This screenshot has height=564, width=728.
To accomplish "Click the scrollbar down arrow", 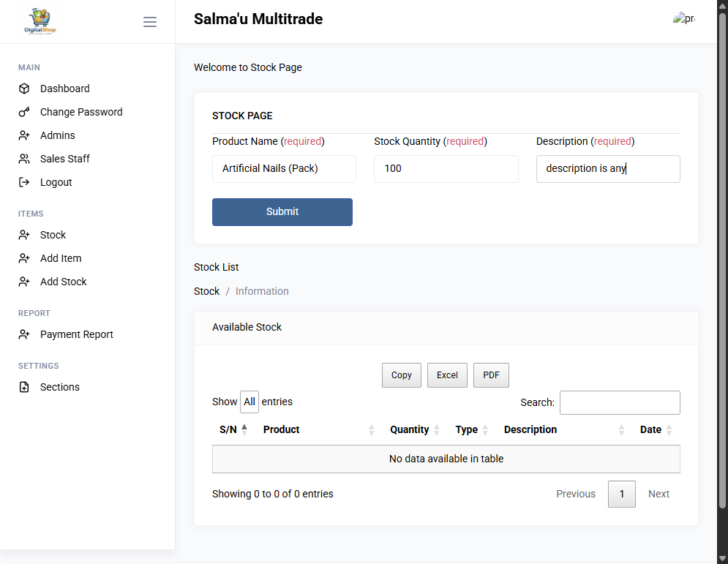I will (722, 558).
